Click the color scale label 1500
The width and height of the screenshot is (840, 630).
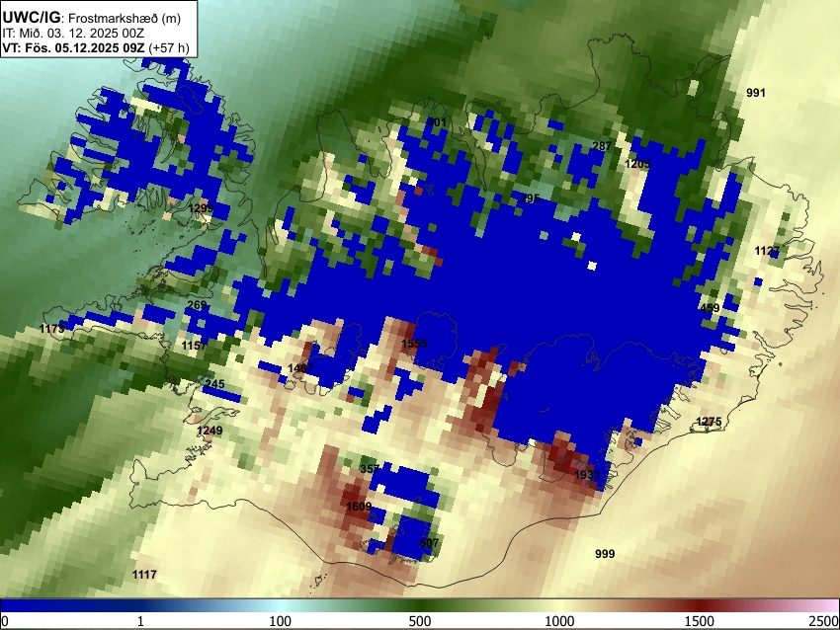click(700, 621)
